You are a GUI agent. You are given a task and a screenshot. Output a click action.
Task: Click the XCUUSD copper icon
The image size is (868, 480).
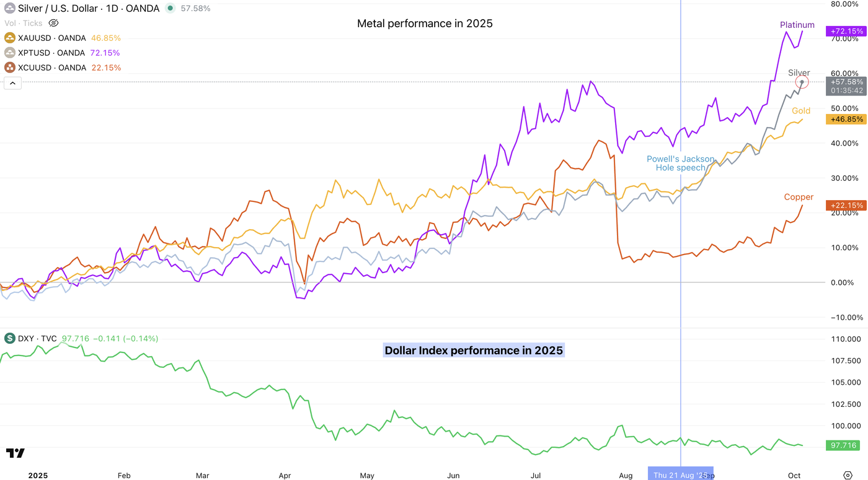[10, 68]
